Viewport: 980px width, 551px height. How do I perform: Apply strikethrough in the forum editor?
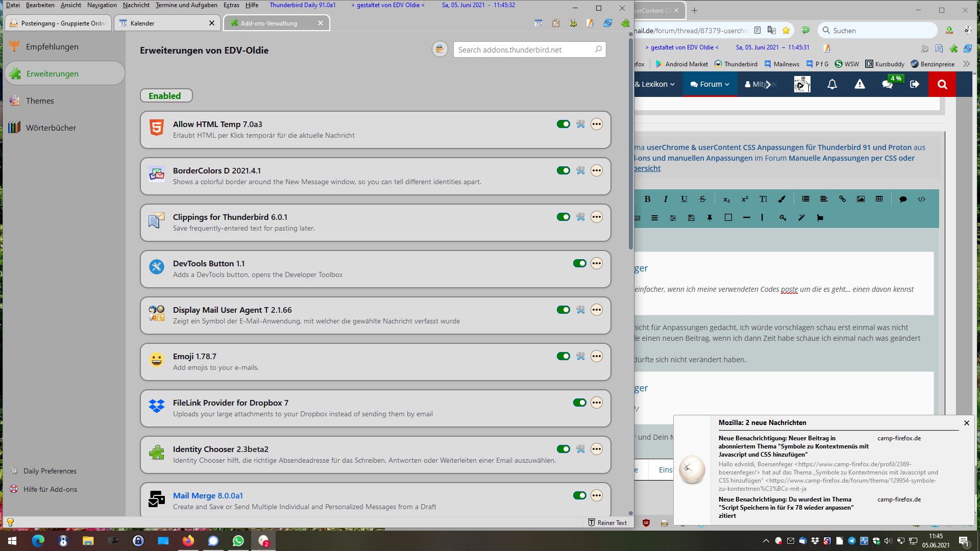[702, 199]
